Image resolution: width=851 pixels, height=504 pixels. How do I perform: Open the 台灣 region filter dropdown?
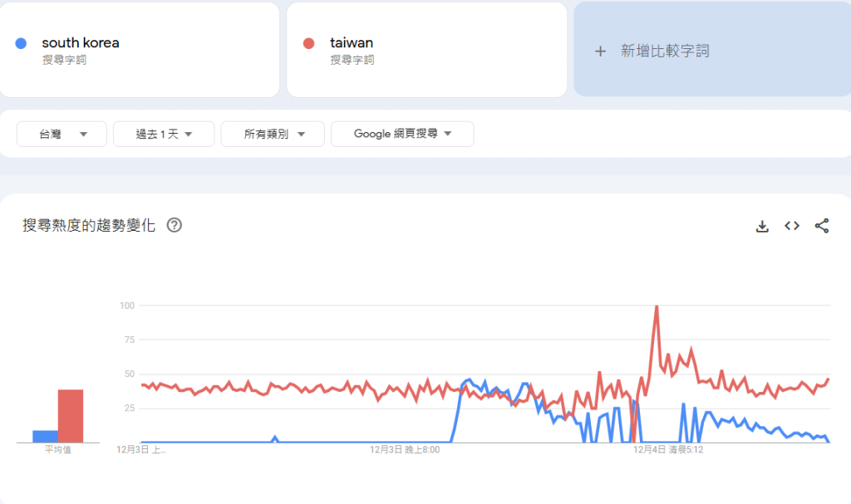coord(61,134)
